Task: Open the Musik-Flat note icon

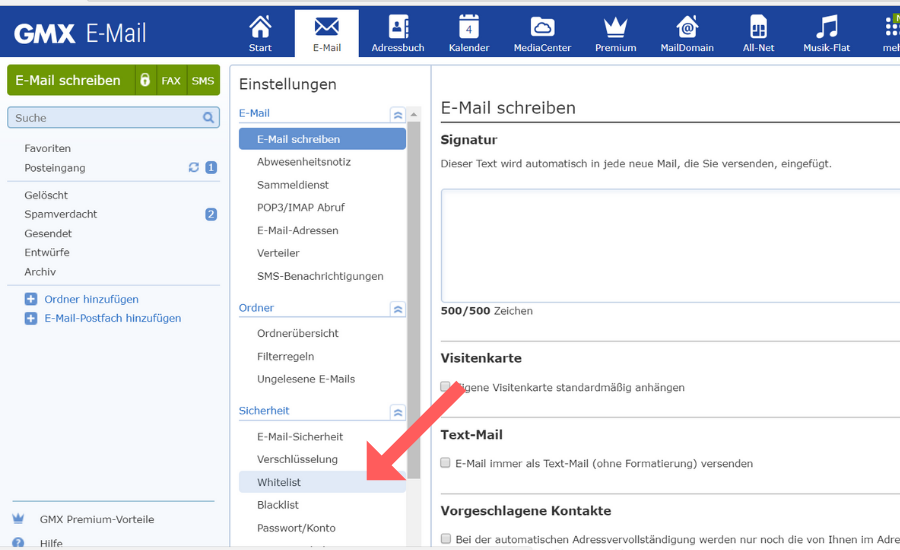Action: click(826, 28)
